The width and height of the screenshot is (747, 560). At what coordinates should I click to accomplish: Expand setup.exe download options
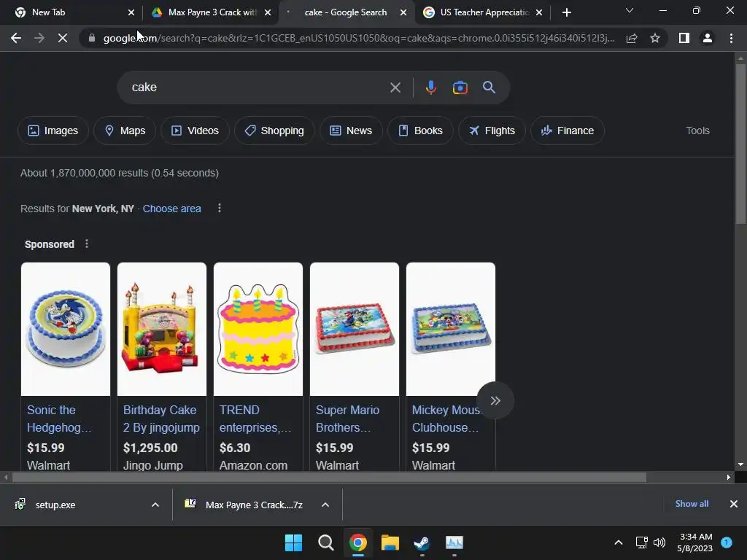tap(155, 505)
